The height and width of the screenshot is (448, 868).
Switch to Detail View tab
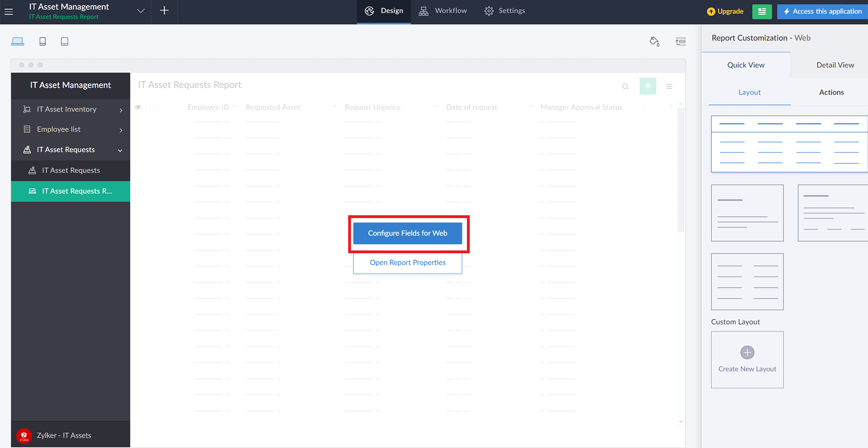[835, 65]
